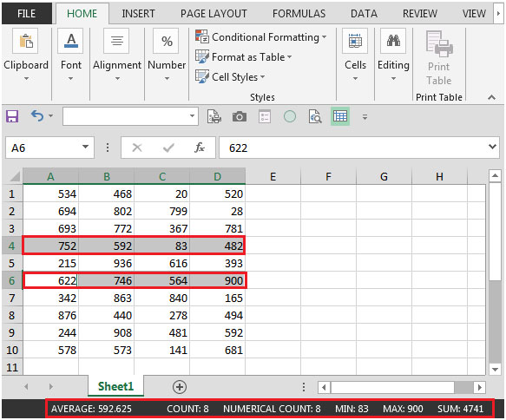Open the Insert Function fx dialog

tap(200, 148)
